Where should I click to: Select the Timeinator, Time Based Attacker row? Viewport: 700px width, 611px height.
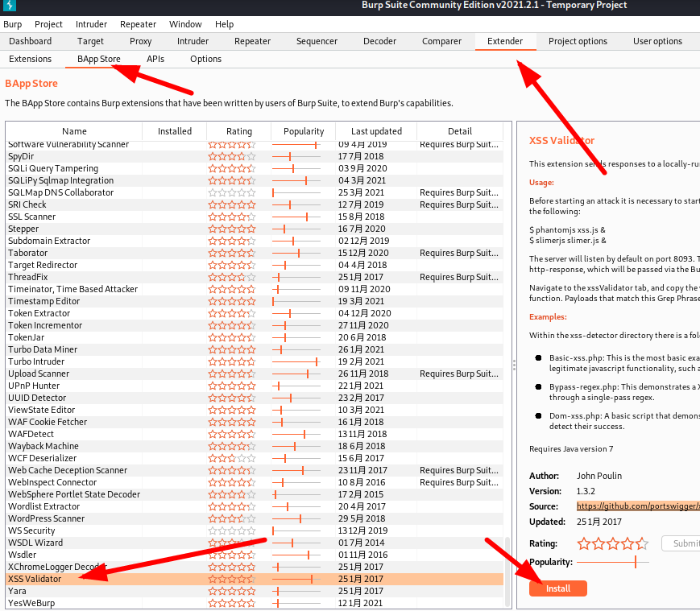tap(255, 289)
